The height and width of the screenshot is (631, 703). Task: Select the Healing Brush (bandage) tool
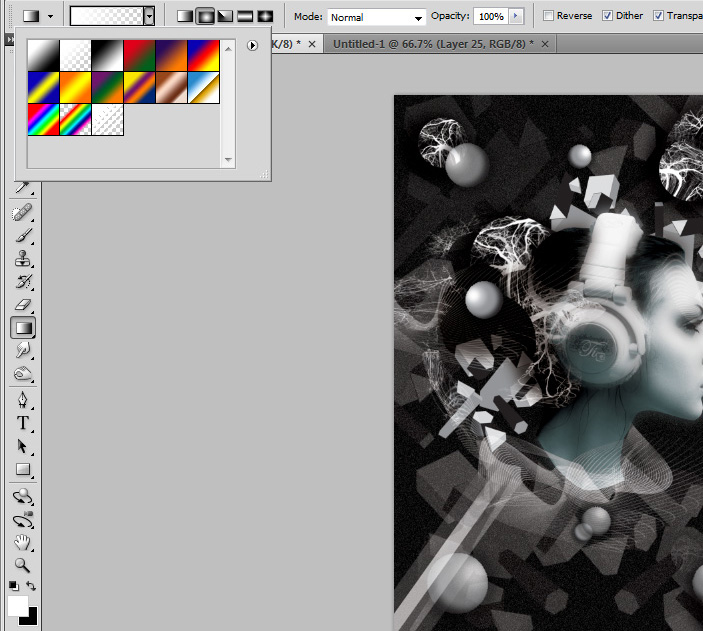[x=22, y=213]
